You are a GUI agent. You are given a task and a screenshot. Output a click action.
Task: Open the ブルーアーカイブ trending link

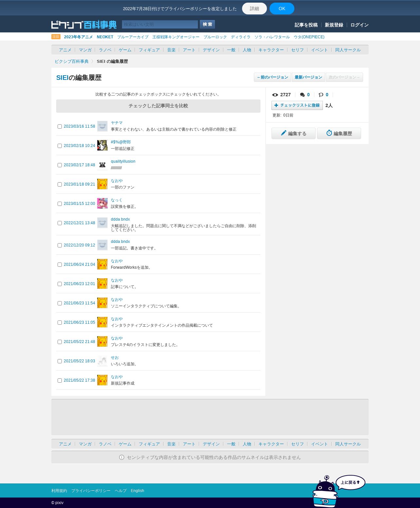coord(133,37)
